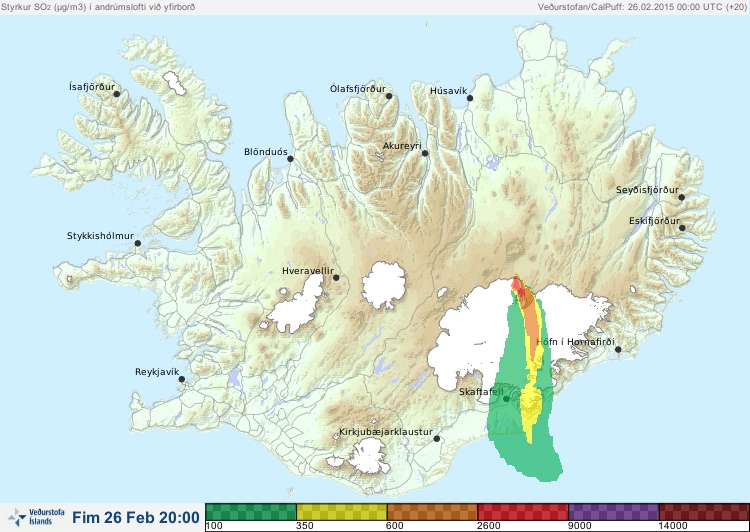Image resolution: width=750 pixels, height=532 pixels.
Task: Click the Eskifjörður marker dot
Action: [x=682, y=228]
